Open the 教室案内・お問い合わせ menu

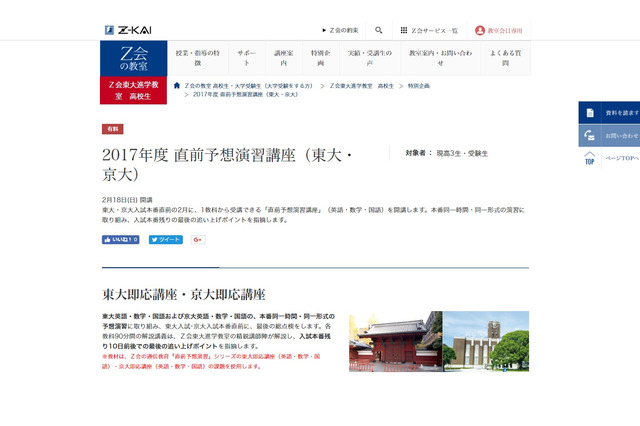(x=440, y=58)
